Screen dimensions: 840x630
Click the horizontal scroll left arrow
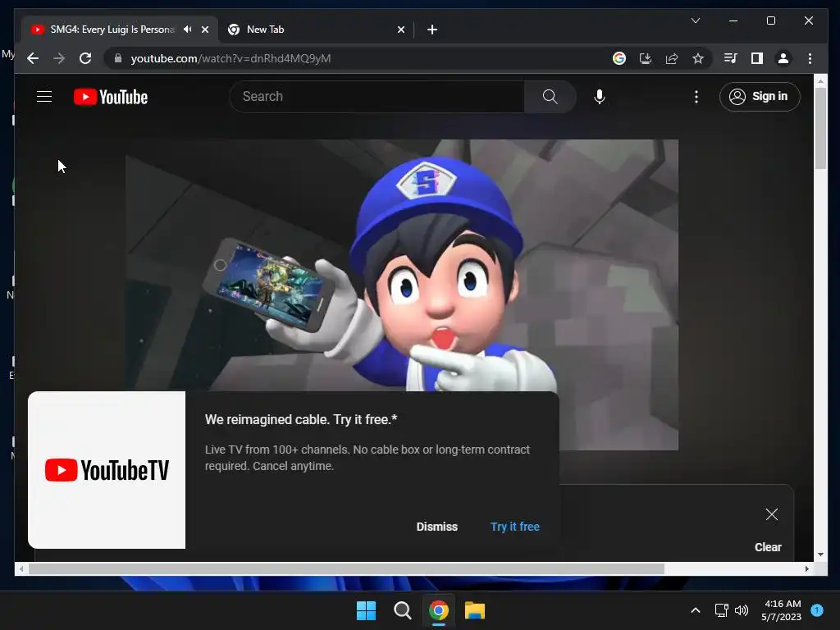(21, 569)
